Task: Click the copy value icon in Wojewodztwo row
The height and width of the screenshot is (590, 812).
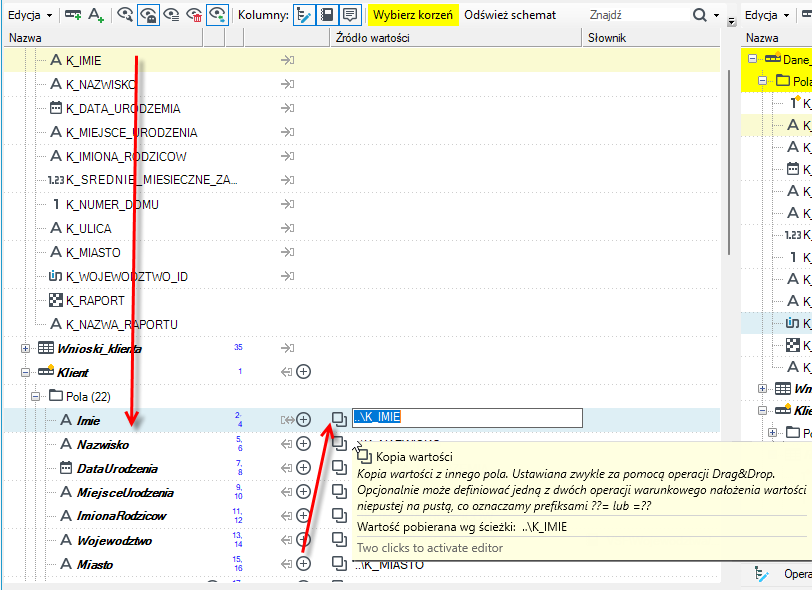Action: pos(339,539)
